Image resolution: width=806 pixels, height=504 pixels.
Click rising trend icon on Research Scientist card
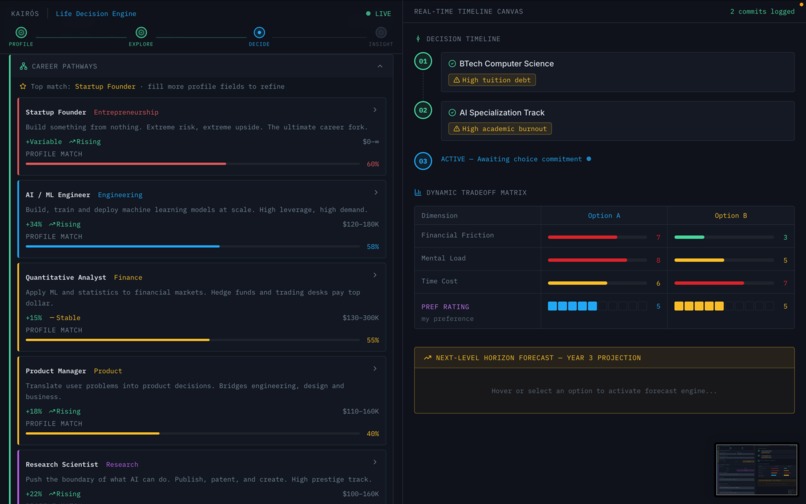click(52, 494)
